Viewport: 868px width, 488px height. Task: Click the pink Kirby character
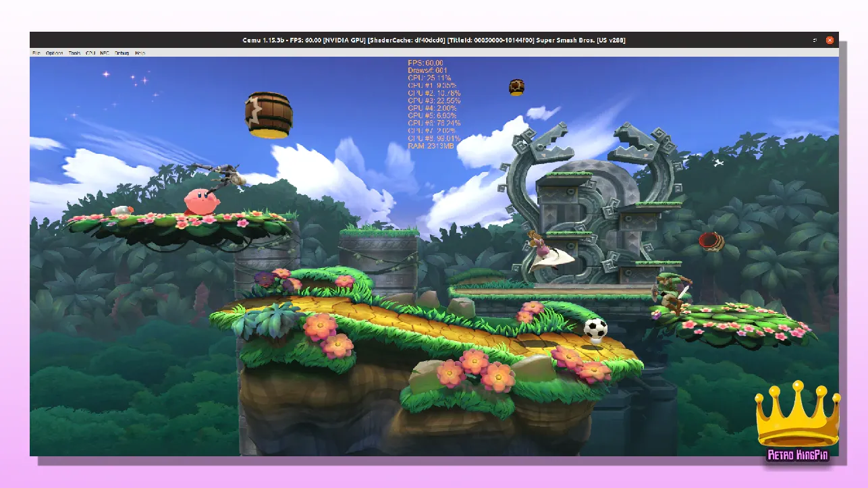[x=200, y=202]
